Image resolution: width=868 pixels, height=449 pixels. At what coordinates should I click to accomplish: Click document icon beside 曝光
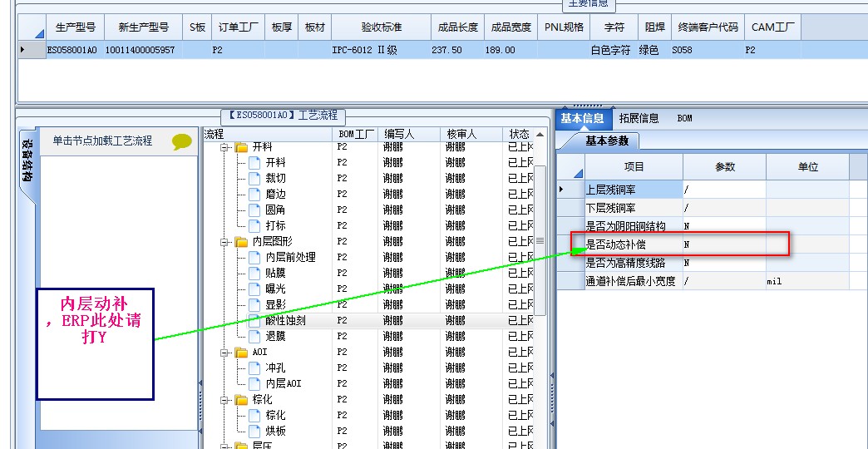pyautogui.click(x=254, y=289)
